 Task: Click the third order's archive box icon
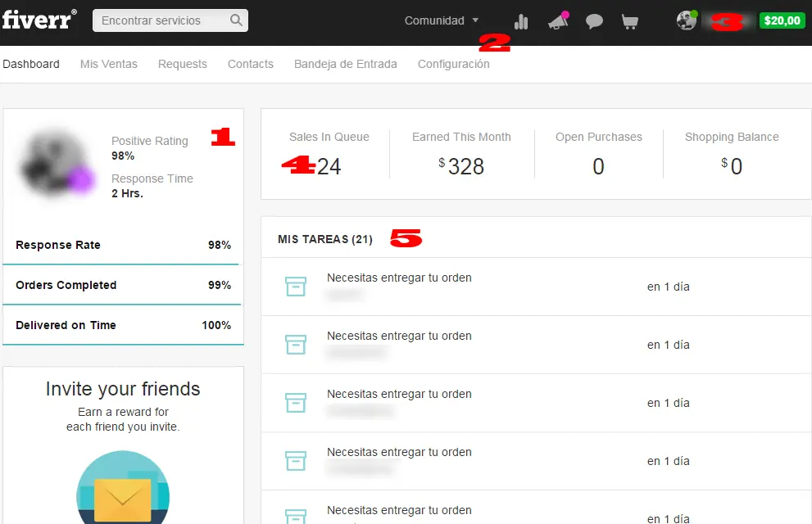(296, 403)
